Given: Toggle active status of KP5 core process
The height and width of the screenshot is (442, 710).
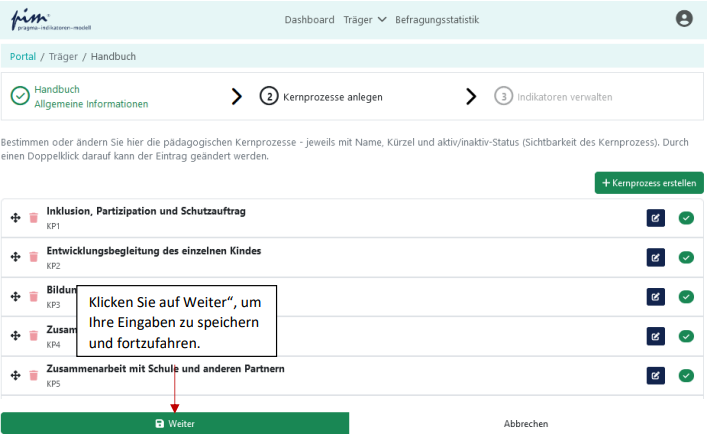Looking at the screenshot, I should [x=686, y=375].
